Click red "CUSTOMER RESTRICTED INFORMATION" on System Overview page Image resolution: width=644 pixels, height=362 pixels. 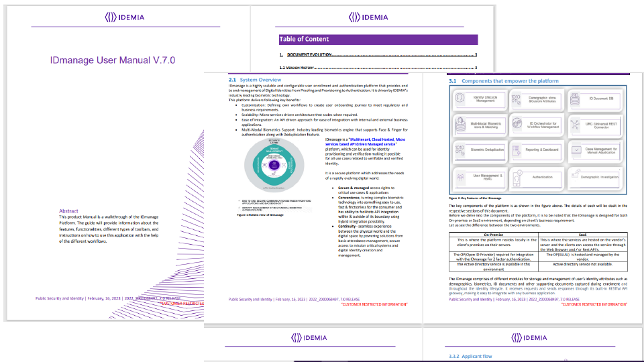[x=374, y=304]
